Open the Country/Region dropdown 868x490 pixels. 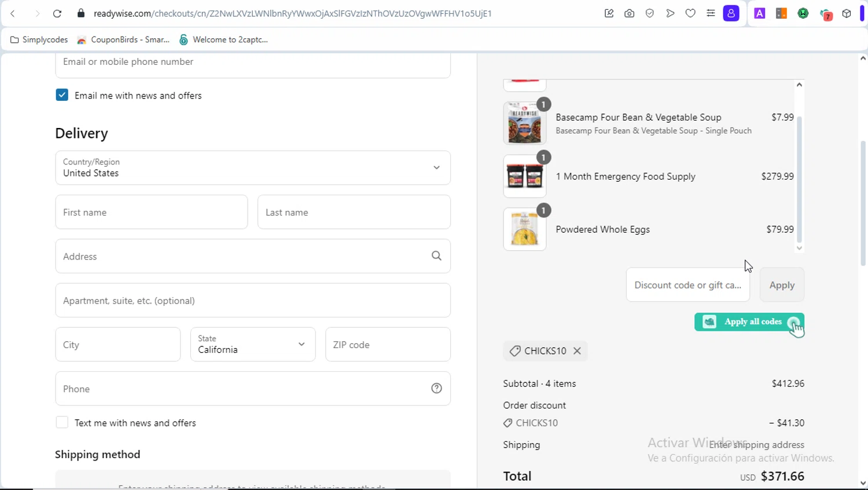[x=253, y=168]
